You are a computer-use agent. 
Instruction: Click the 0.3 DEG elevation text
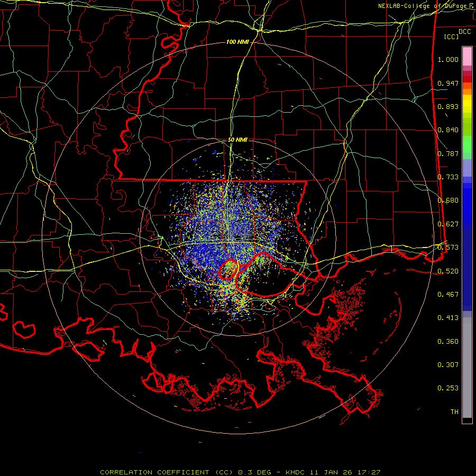click(254, 472)
